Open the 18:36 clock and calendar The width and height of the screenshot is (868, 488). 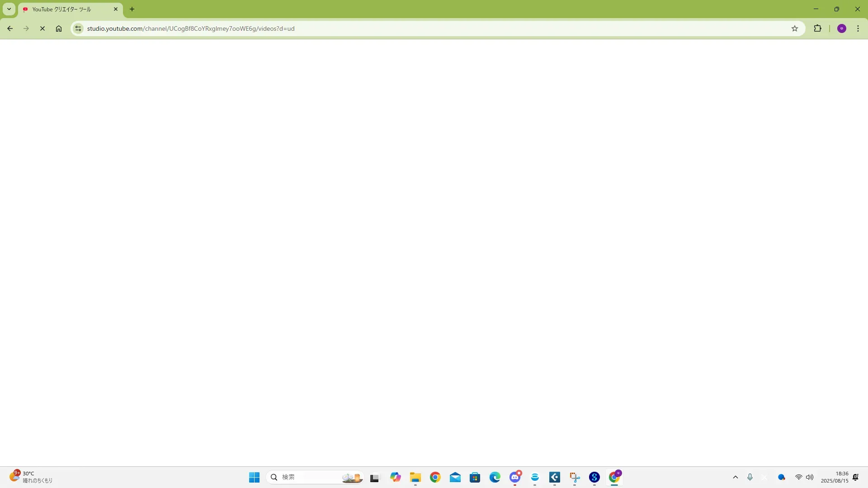coord(835,477)
